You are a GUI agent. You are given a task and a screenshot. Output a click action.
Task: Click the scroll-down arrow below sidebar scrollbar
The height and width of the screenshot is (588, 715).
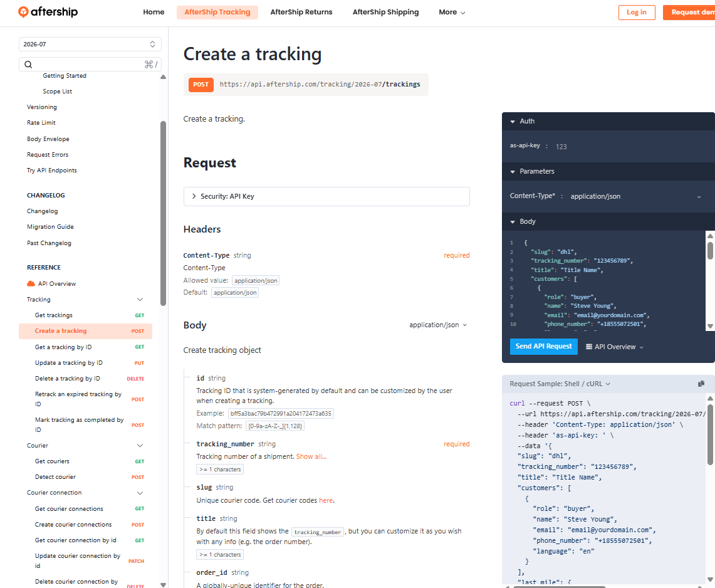(164, 585)
